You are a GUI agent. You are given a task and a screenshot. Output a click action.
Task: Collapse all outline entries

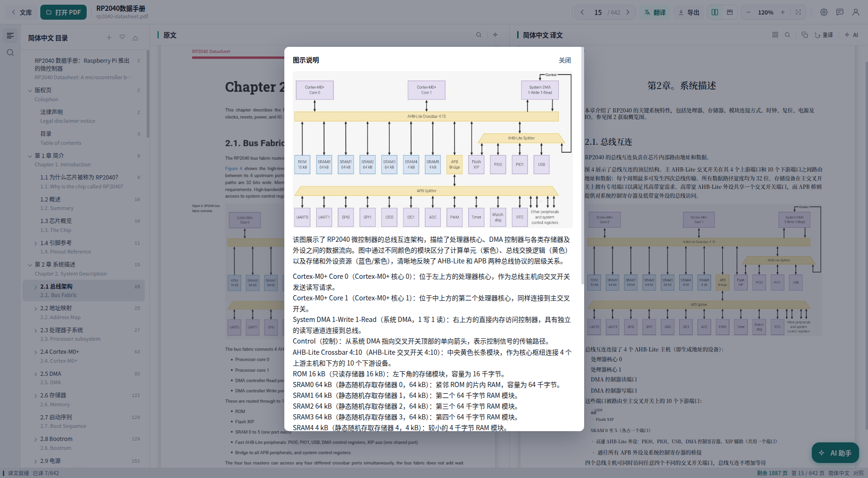(135, 37)
